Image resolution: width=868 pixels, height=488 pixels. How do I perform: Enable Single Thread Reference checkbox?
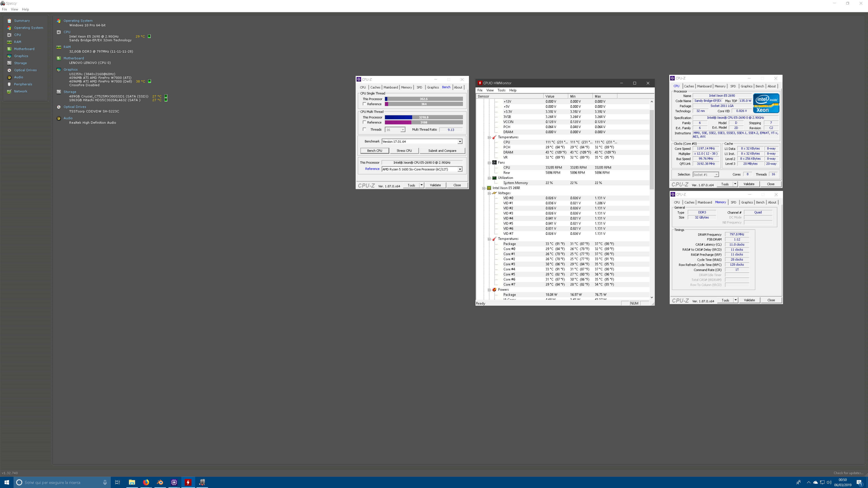point(364,104)
